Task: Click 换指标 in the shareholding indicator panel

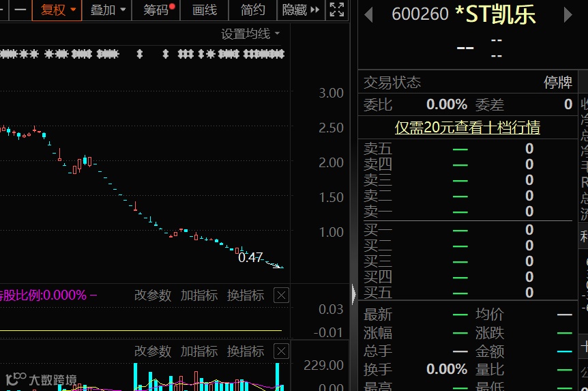Action: 246,295
